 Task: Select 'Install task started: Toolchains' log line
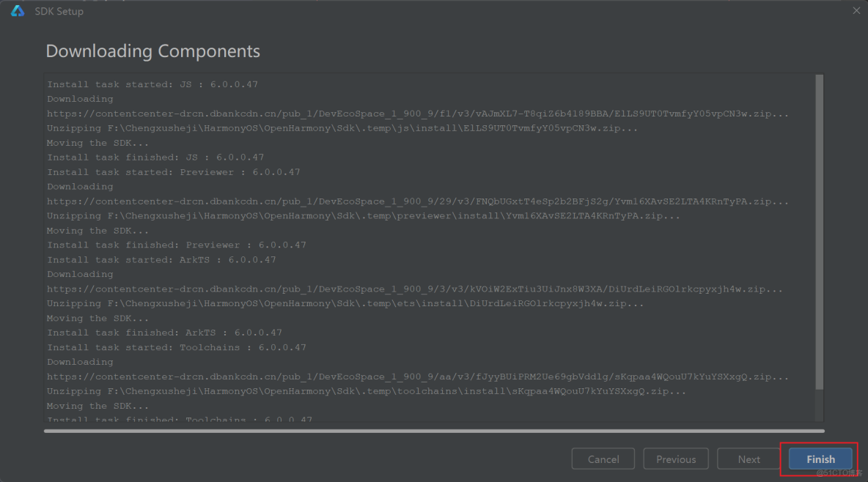177,348
